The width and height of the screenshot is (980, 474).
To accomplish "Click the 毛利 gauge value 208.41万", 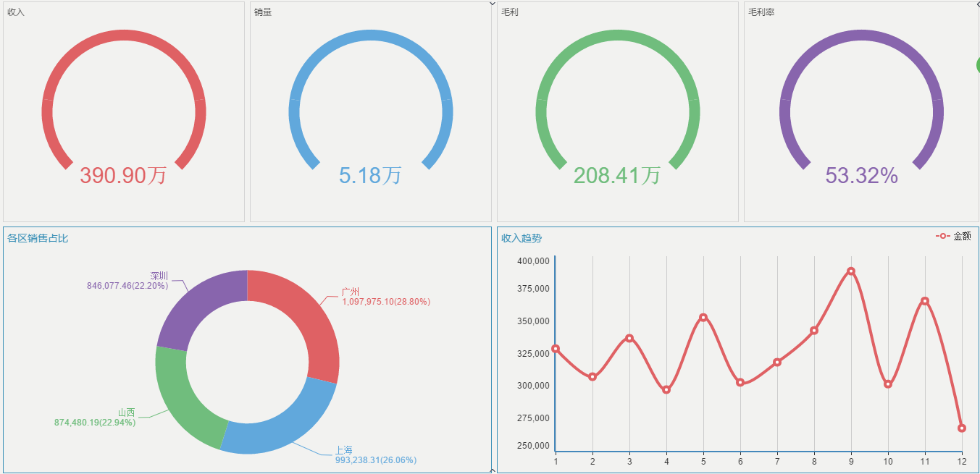I will (617, 175).
